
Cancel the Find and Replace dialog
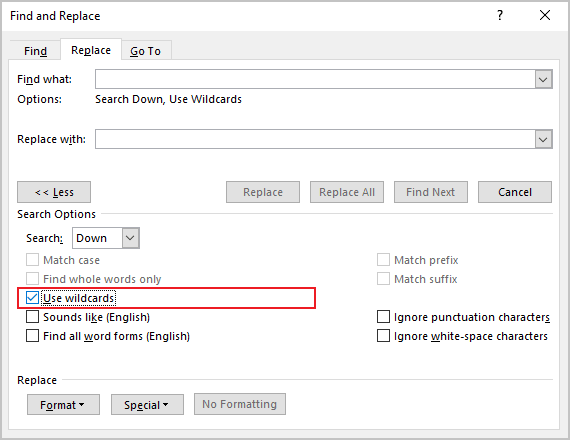515,192
